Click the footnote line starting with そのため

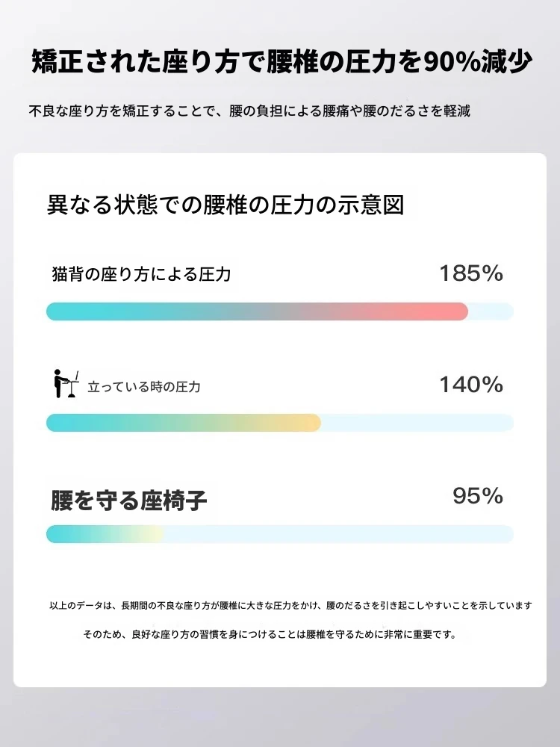(x=270, y=635)
